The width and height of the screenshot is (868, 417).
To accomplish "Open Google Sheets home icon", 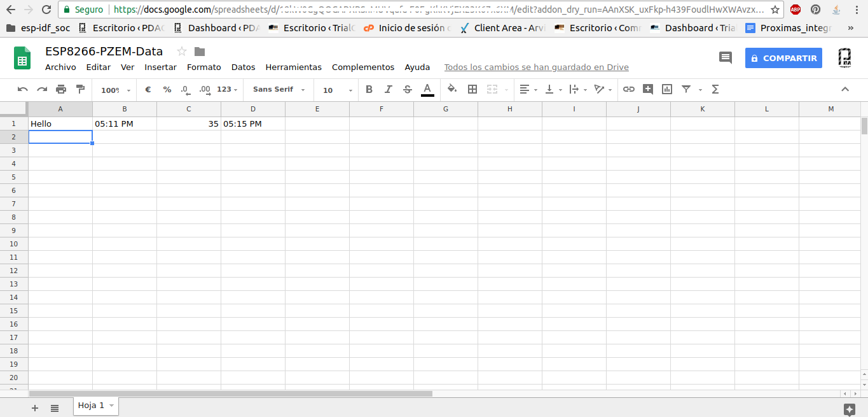I will coord(23,58).
